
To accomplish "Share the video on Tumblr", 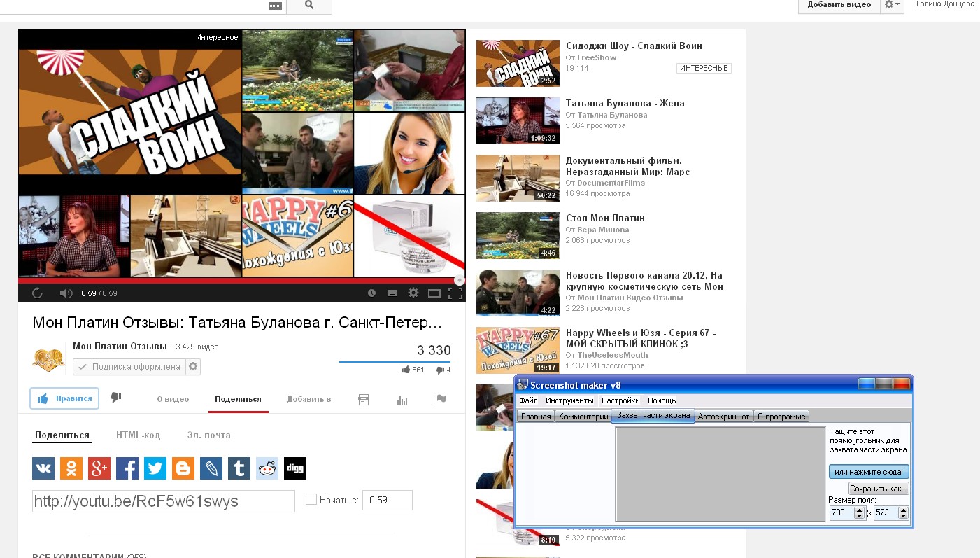I will pyautogui.click(x=239, y=468).
